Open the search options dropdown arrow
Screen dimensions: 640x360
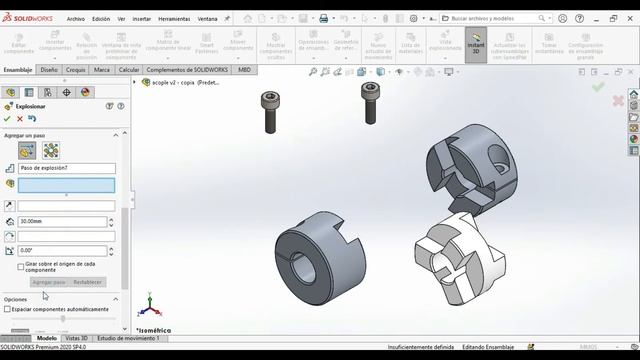point(550,18)
